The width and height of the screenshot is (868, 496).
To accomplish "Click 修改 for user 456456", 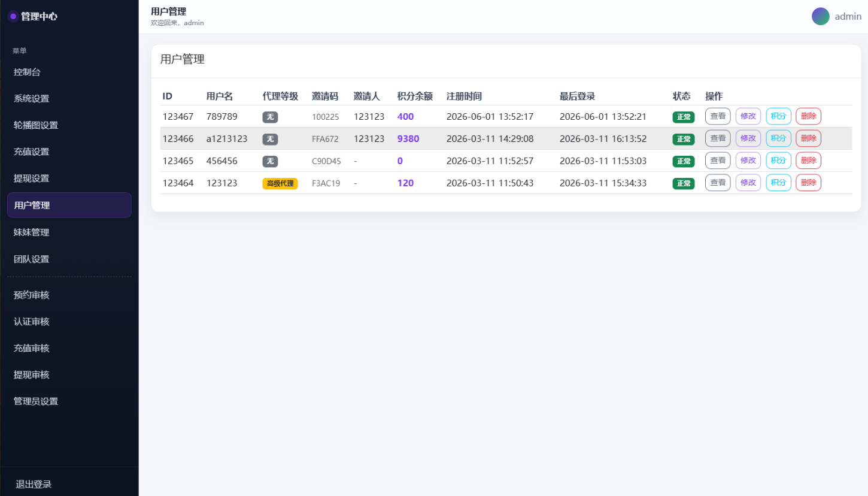I will [x=748, y=161].
